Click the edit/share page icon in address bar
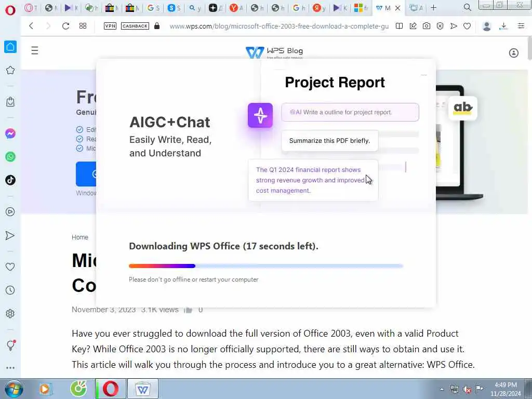The image size is (532, 399). [413, 26]
